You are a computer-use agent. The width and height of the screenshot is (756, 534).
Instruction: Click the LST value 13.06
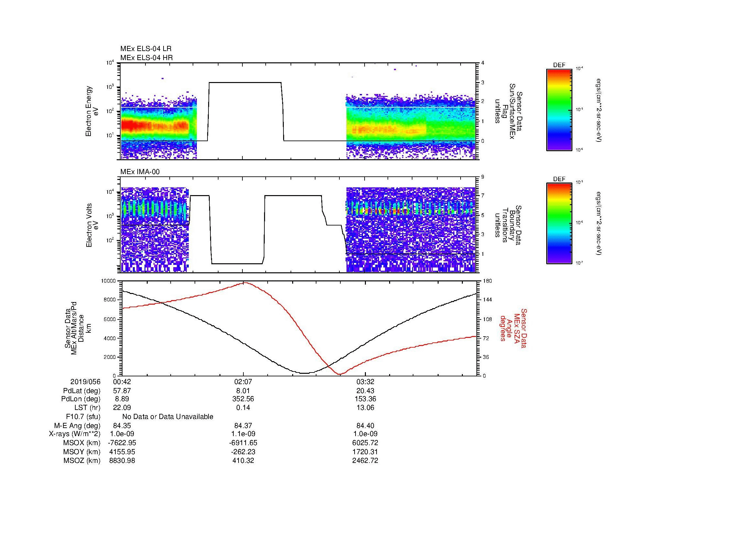pyautogui.click(x=365, y=408)
